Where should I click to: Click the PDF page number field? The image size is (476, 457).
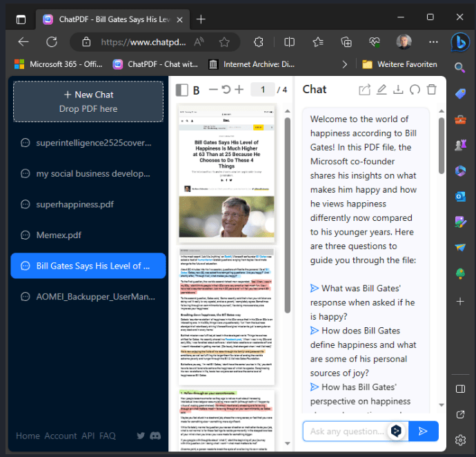pyautogui.click(x=262, y=89)
